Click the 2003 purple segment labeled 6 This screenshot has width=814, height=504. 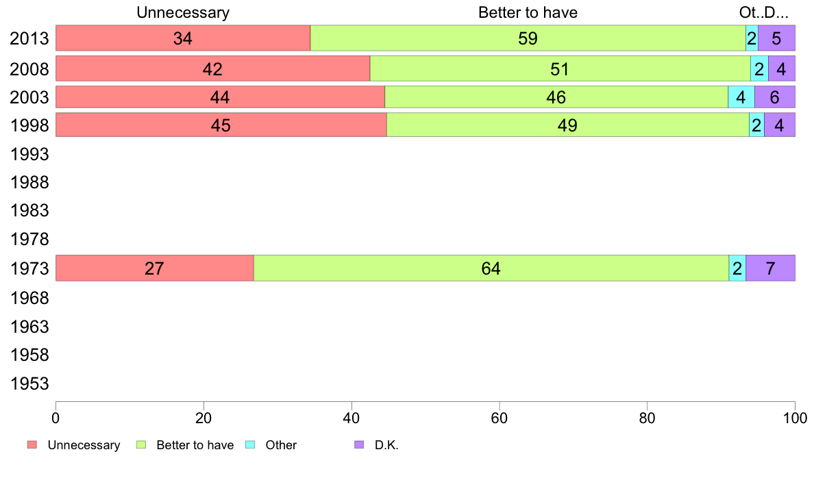(774, 97)
